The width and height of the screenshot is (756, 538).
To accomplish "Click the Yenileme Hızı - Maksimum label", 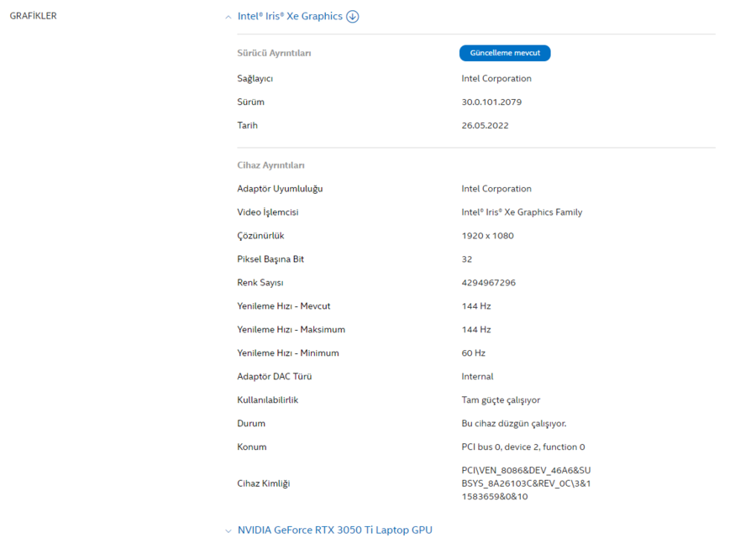I will tap(291, 330).
